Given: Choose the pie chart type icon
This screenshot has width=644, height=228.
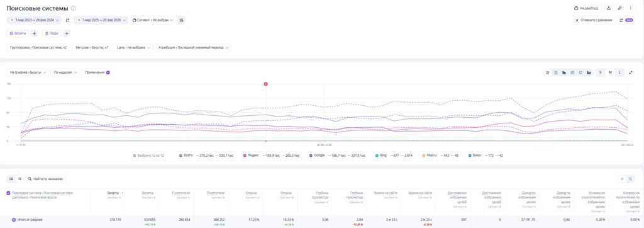Looking at the screenshot, I should tap(580, 72).
